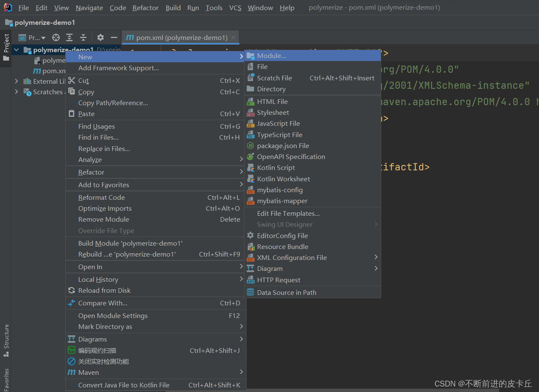Click the Kotlin Worksheet icon
Screen dimensions: 539x392
point(250,179)
